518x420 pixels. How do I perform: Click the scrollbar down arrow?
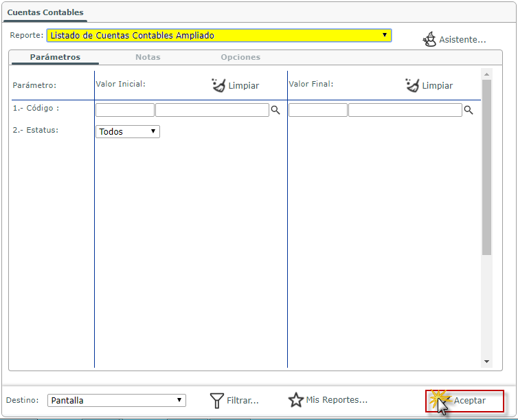486,362
